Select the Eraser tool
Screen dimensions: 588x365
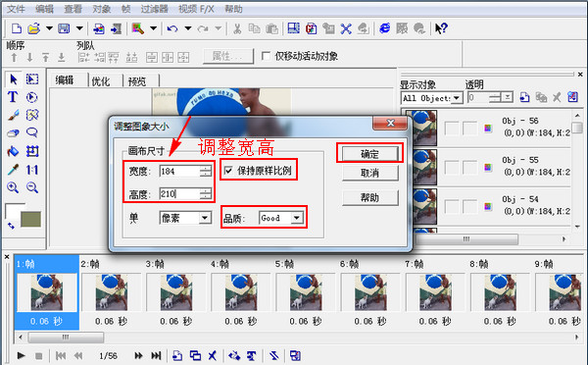tap(13, 132)
